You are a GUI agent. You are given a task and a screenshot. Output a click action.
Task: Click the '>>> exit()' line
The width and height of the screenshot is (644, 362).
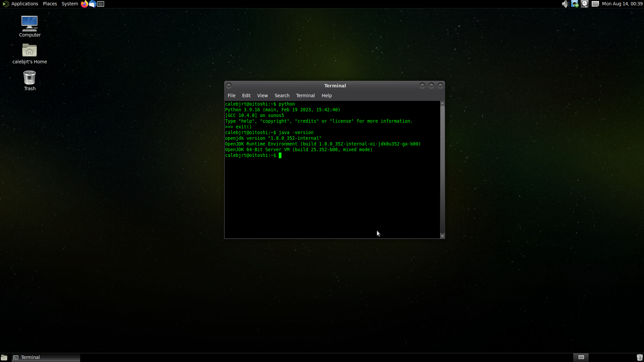tap(238, 127)
